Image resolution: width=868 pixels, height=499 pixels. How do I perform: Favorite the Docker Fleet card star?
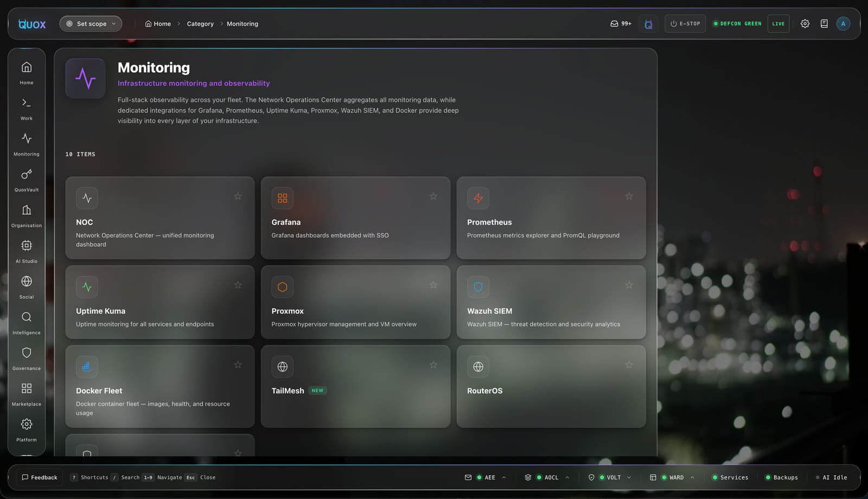(x=238, y=365)
